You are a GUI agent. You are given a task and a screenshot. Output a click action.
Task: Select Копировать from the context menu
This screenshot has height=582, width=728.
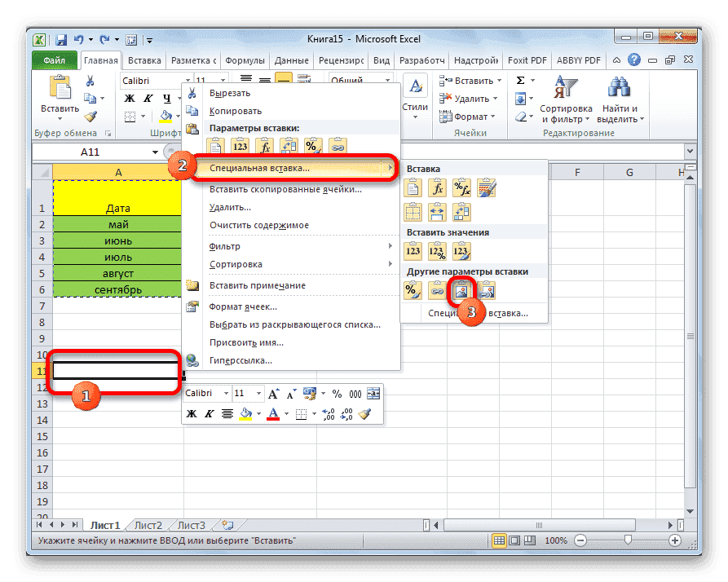click(236, 111)
